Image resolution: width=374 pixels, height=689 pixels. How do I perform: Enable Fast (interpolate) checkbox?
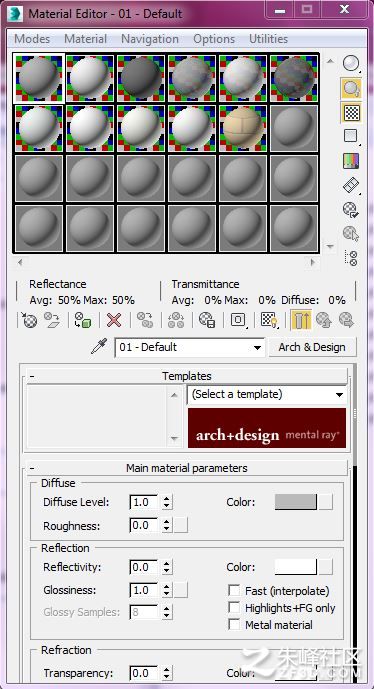[234, 591]
